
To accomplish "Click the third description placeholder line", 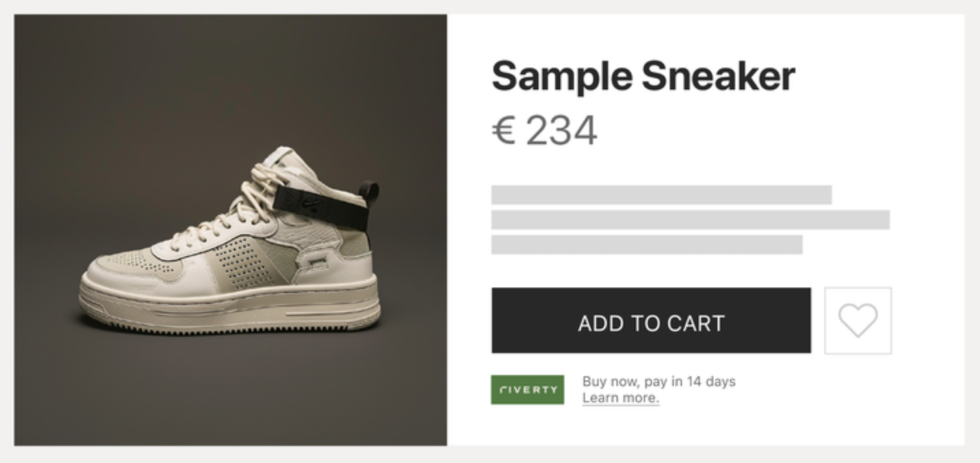I will click(646, 244).
